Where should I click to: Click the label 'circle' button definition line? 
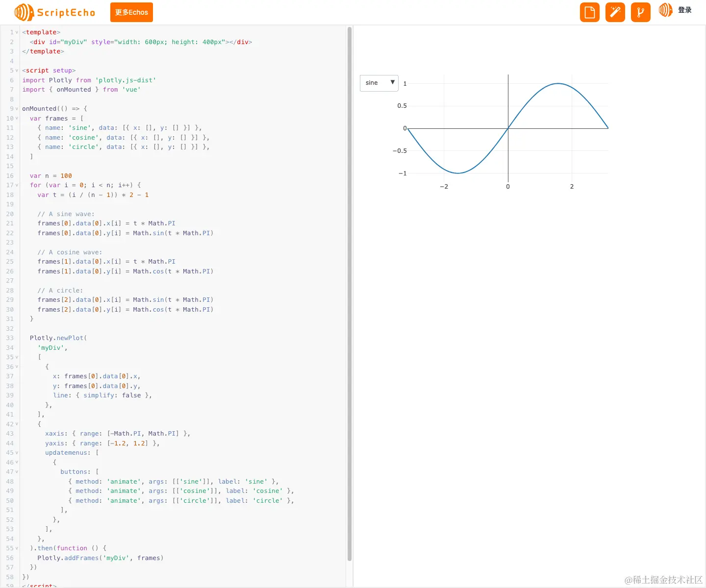pyautogui.click(x=181, y=501)
